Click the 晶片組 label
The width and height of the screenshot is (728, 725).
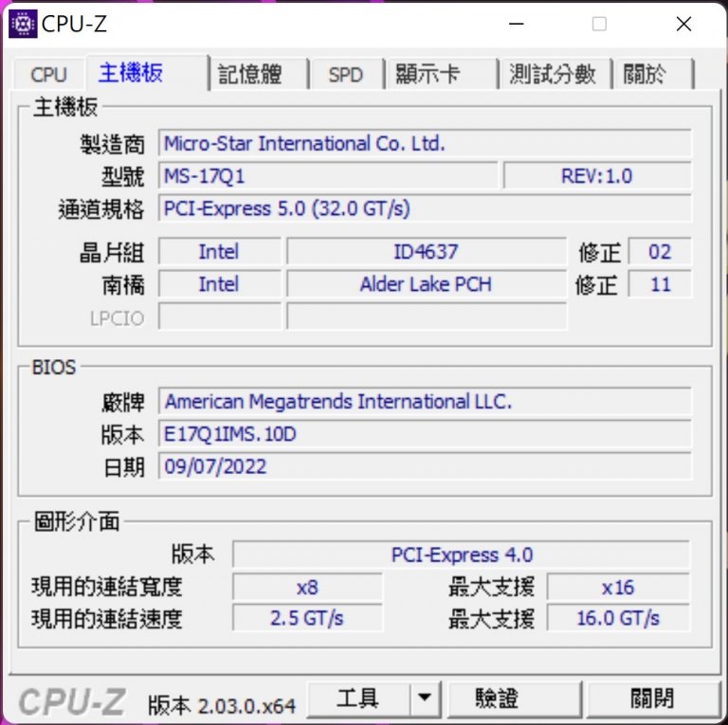tap(112, 252)
